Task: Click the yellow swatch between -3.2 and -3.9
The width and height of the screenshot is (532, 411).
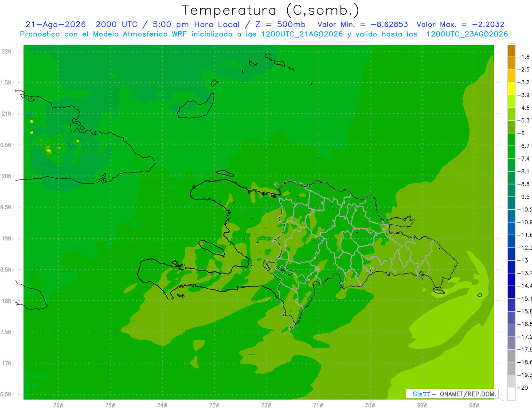Action: coord(511,89)
